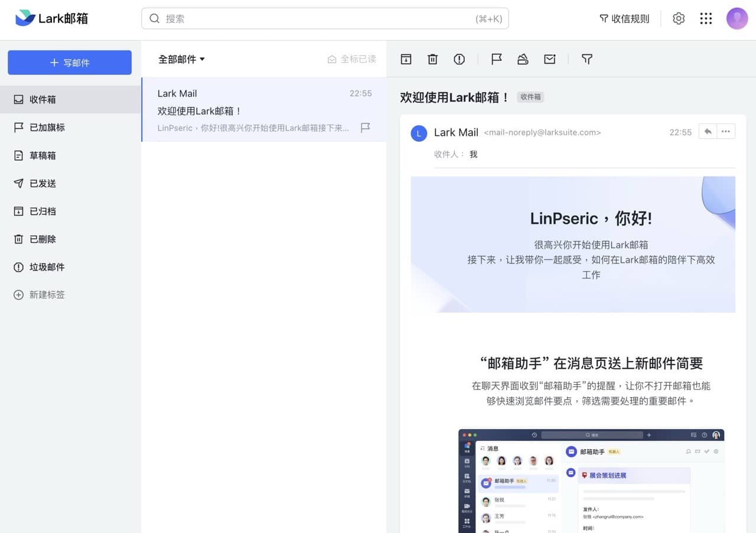Open the filter funnel icon in toolbar

coord(586,59)
